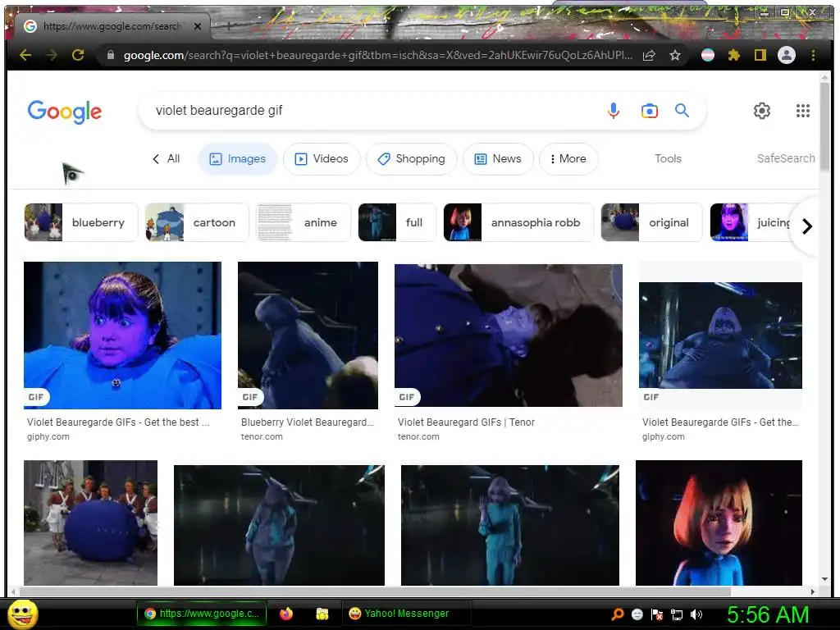Click the address bar URL
This screenshot has width=840, height=630.
click(x=377, y=55)
